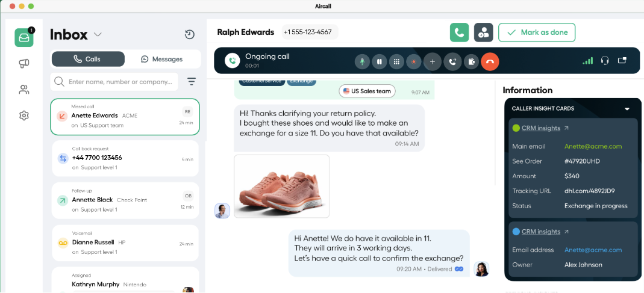Open the filter options beside search

192,81
